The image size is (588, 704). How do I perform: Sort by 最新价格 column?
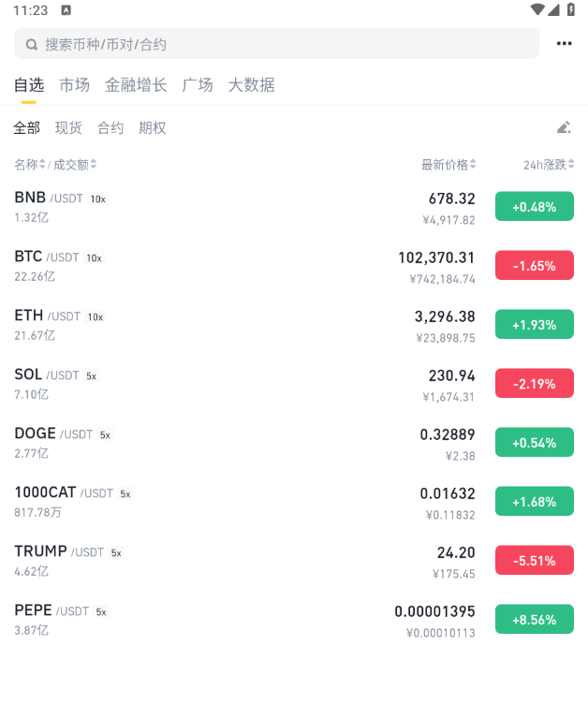pos(448,165)
